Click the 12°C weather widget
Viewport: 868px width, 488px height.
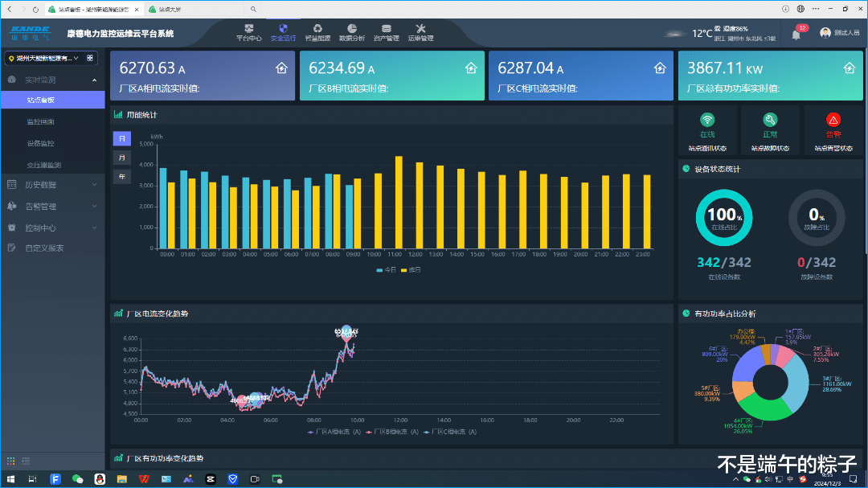(720, 33)
